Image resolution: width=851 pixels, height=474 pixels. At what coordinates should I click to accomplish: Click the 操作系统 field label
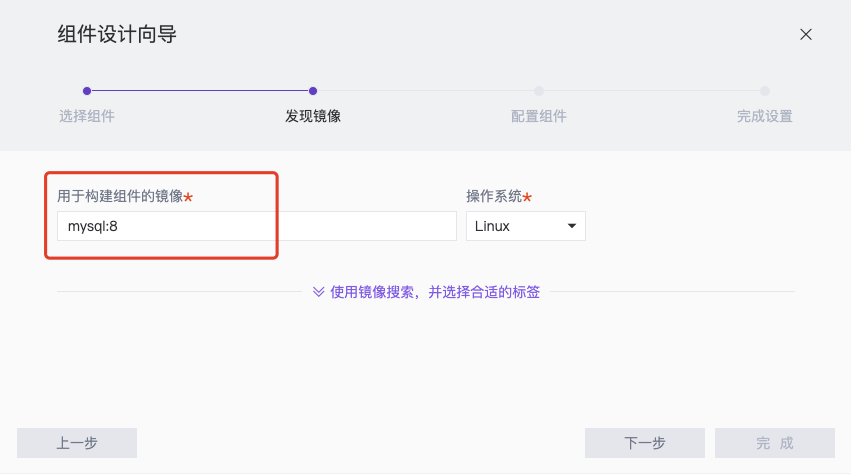pos(494,196)
